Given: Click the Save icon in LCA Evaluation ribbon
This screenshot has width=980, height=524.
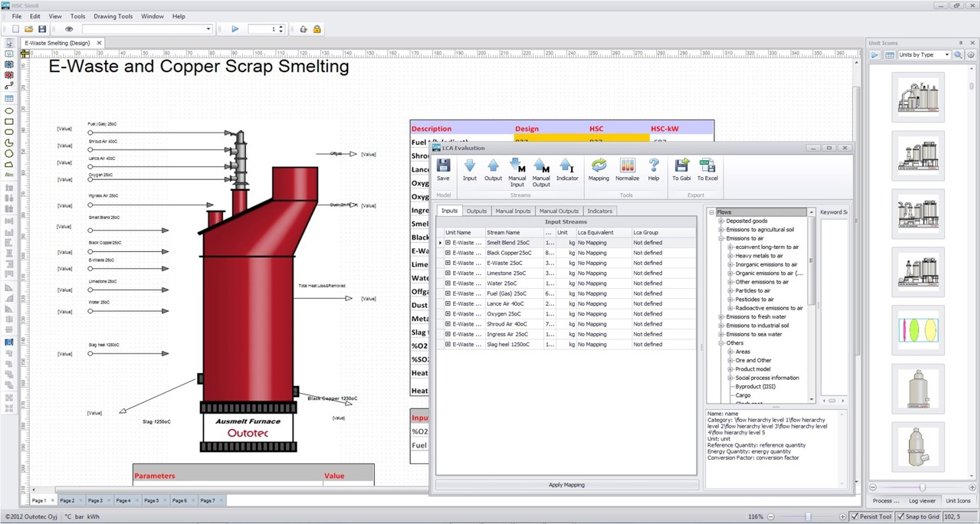Looking at the screenshot, I should pos(443,166).
